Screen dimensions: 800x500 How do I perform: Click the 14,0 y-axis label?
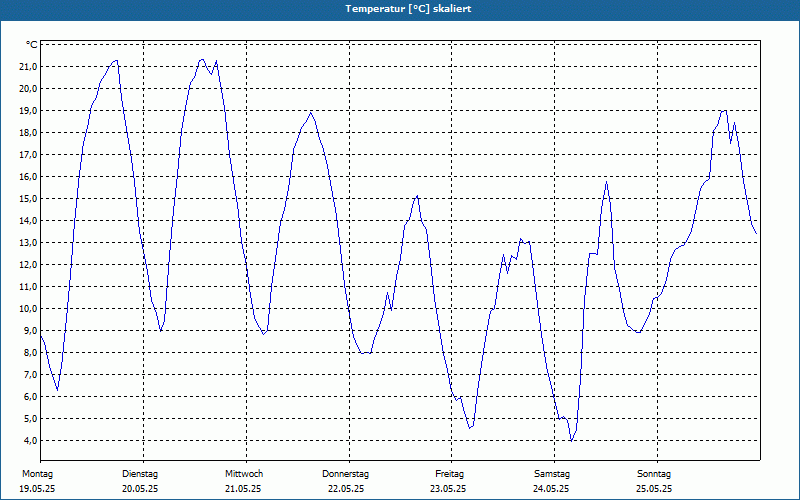28,221
